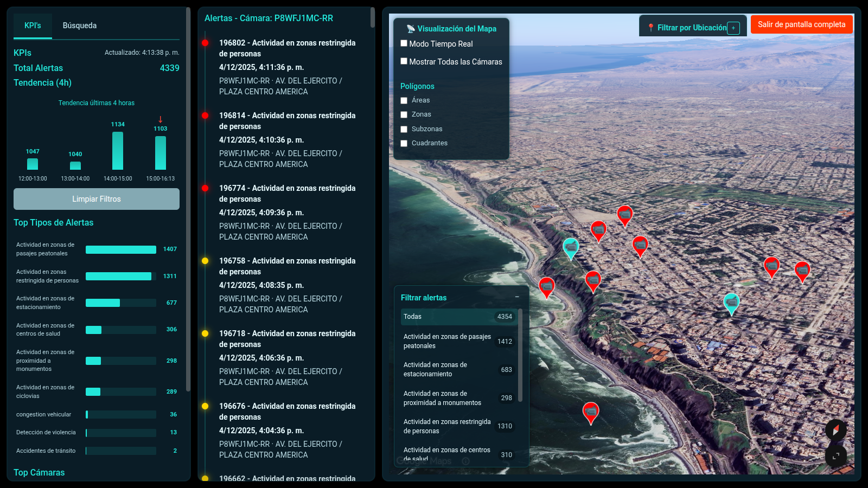
Task: Click the Actividad en zonas de pasajes peatonales bar
Action: pos(120,249)
